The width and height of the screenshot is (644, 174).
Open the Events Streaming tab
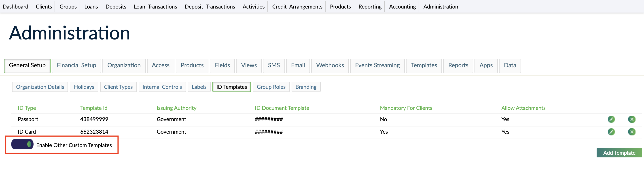(x=377, y=66)
